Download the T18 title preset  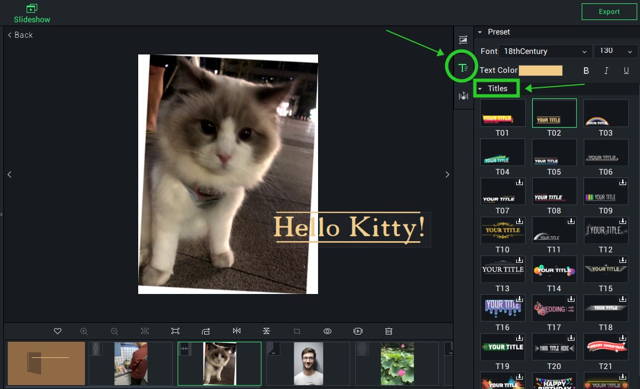(x=622, y=299)
